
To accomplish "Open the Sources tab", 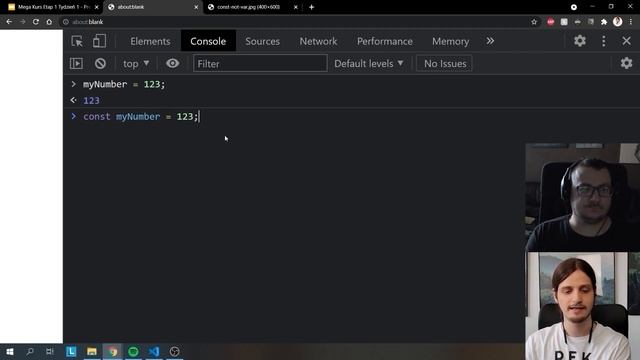I will click(262, 41).
